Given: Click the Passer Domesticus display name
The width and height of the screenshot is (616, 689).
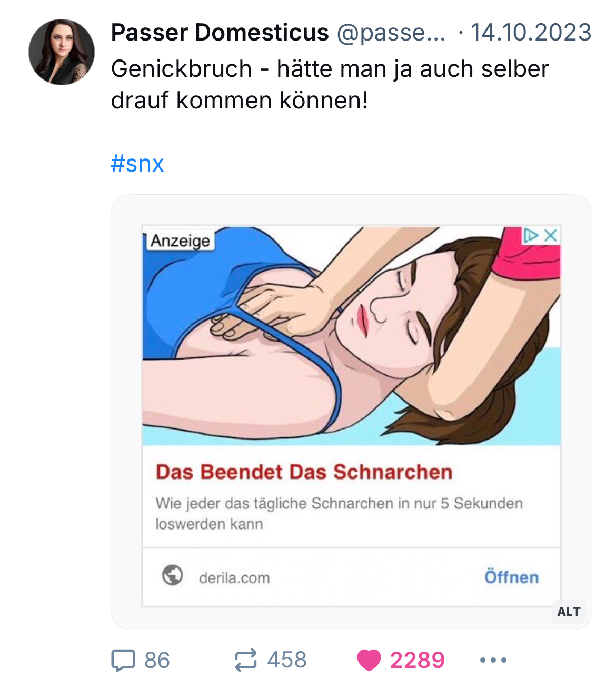Looking at the screenshot, I should pos(220,33).
